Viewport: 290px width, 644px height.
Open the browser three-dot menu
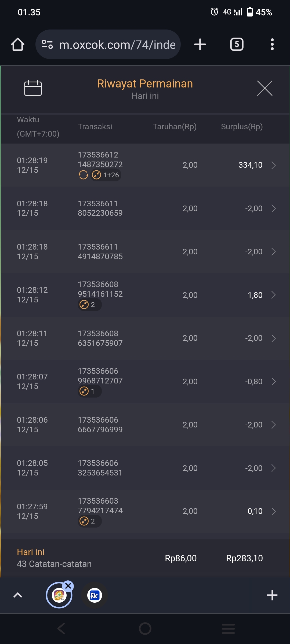point(272,44)
